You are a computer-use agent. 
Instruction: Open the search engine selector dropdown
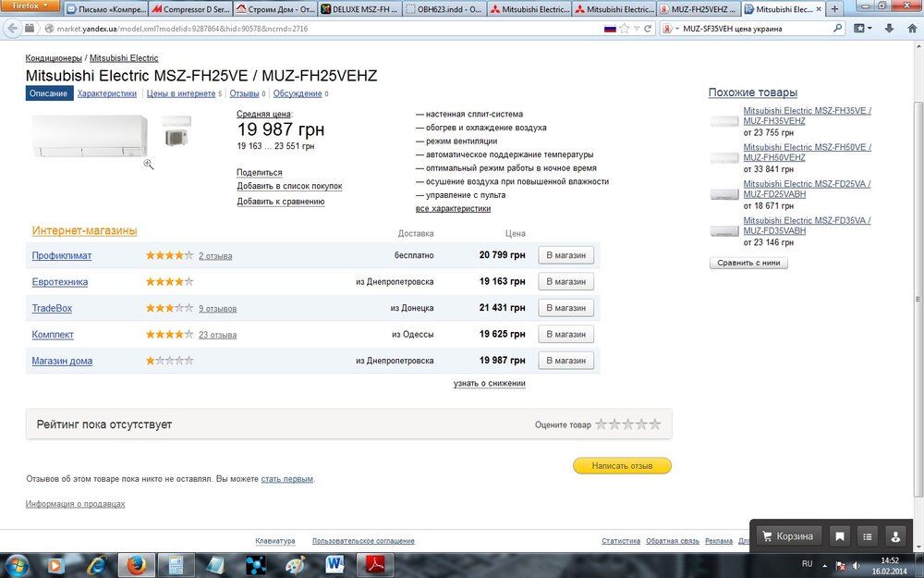(670, 29)
